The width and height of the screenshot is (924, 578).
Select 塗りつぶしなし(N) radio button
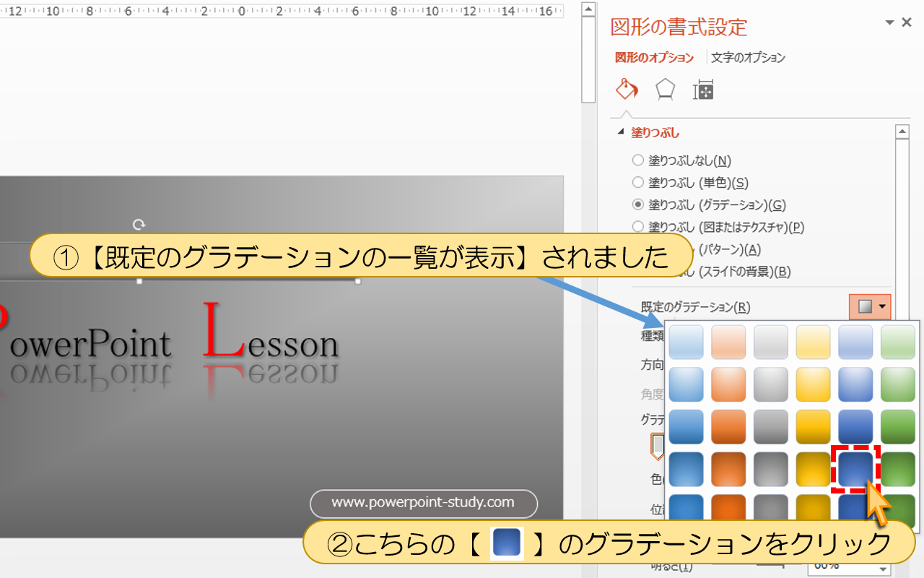tap(637, 160)
